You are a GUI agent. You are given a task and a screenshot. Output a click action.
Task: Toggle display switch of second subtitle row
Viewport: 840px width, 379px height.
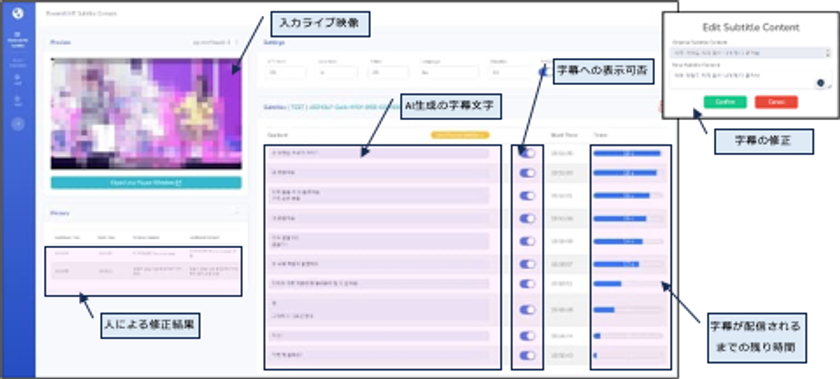click(x=527, y=173)
